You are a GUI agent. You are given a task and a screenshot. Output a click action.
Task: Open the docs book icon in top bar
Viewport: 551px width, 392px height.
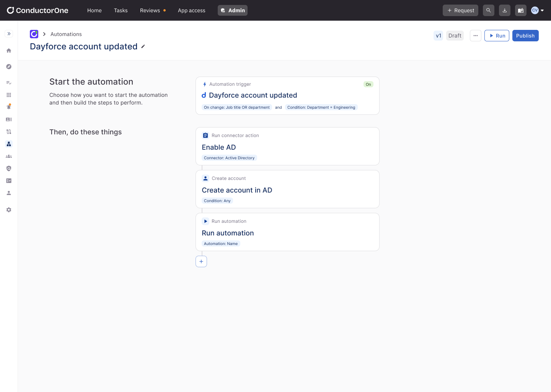[521, 10]
